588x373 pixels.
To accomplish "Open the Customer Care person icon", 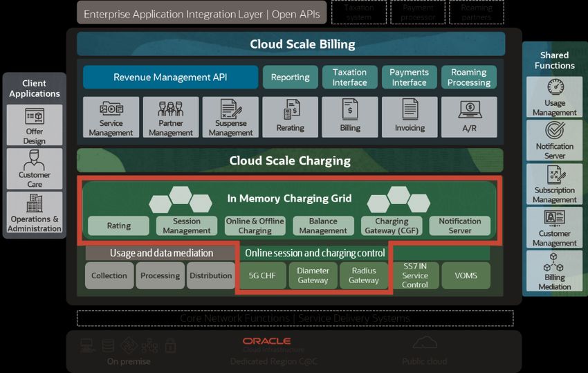I will [34, 160].
